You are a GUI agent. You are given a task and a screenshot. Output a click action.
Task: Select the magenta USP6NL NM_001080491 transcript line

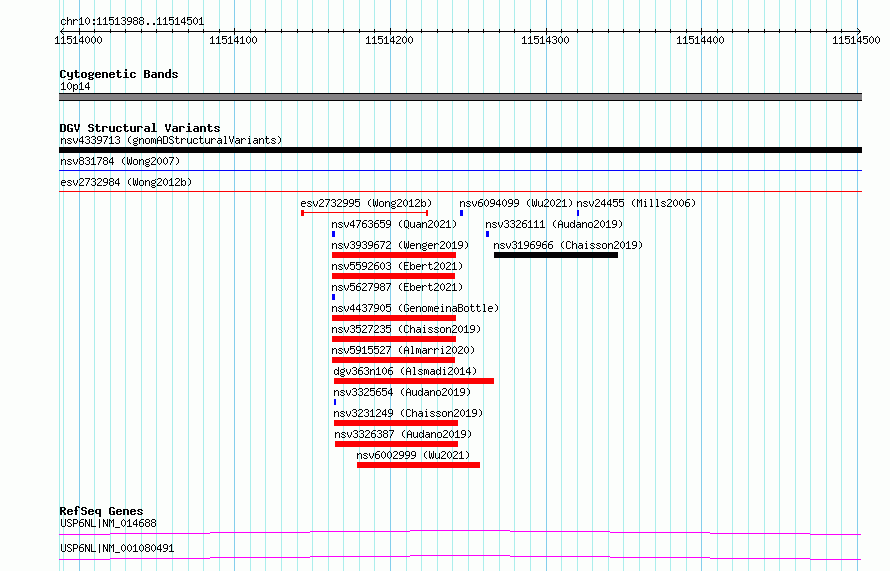pyautogui.click(x=460, y=557)
